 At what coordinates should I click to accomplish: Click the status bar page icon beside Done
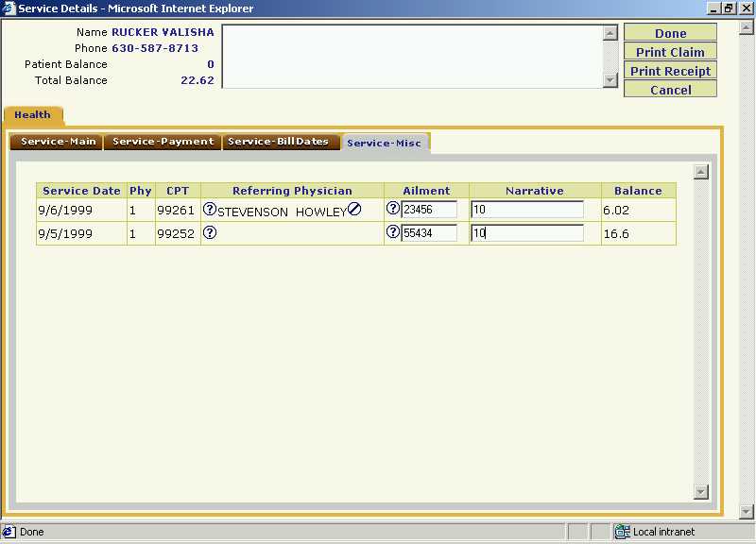click(9, 532)
